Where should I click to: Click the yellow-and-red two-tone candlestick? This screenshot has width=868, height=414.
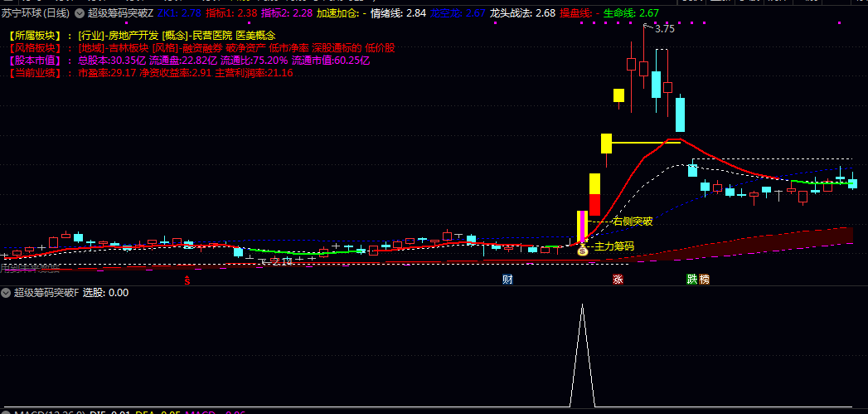pos(594,194)
